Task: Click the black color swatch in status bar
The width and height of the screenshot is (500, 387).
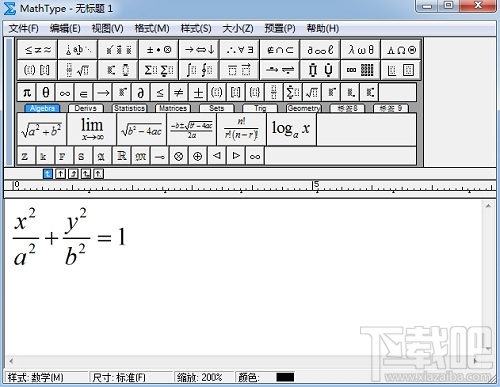Action: click(x=285, y=377)
